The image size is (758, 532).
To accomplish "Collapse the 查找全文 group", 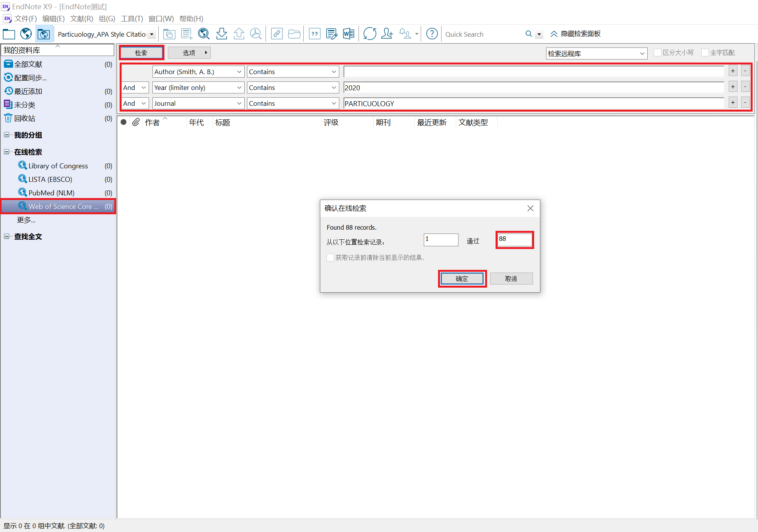I will (x=7, y=236).
